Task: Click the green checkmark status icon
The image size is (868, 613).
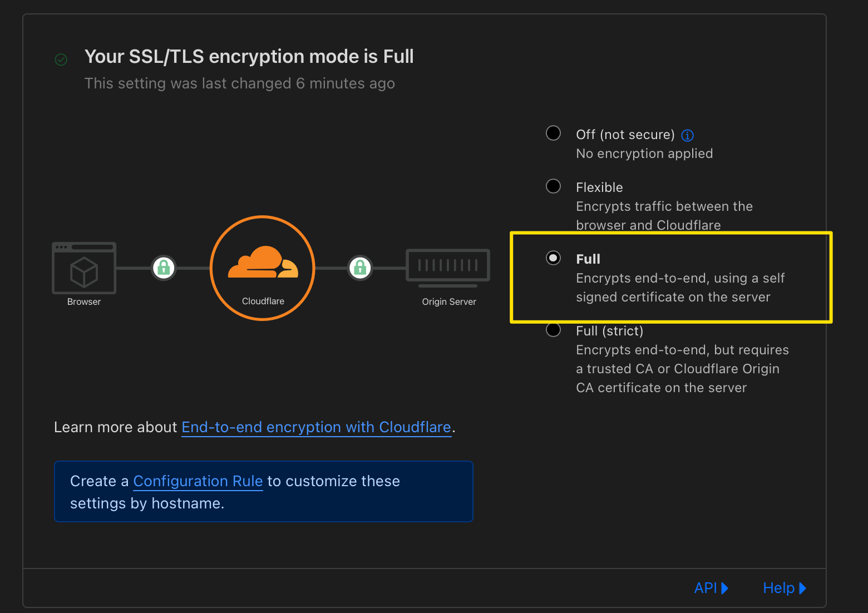Action: click(61, 60)
